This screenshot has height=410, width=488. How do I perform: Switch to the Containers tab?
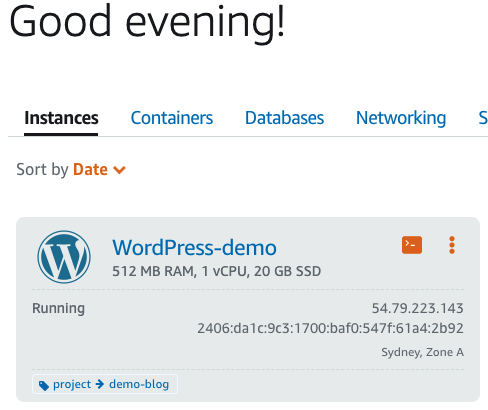coord(172,118)
